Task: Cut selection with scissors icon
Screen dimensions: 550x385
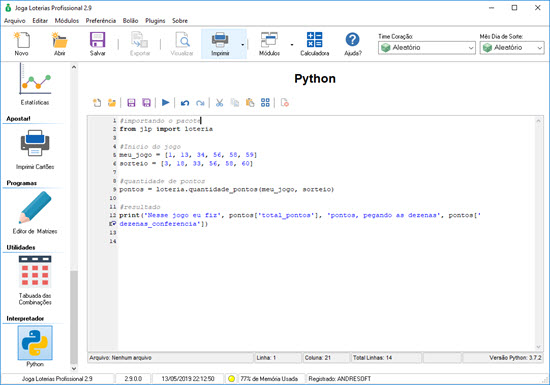Action: 220,103
